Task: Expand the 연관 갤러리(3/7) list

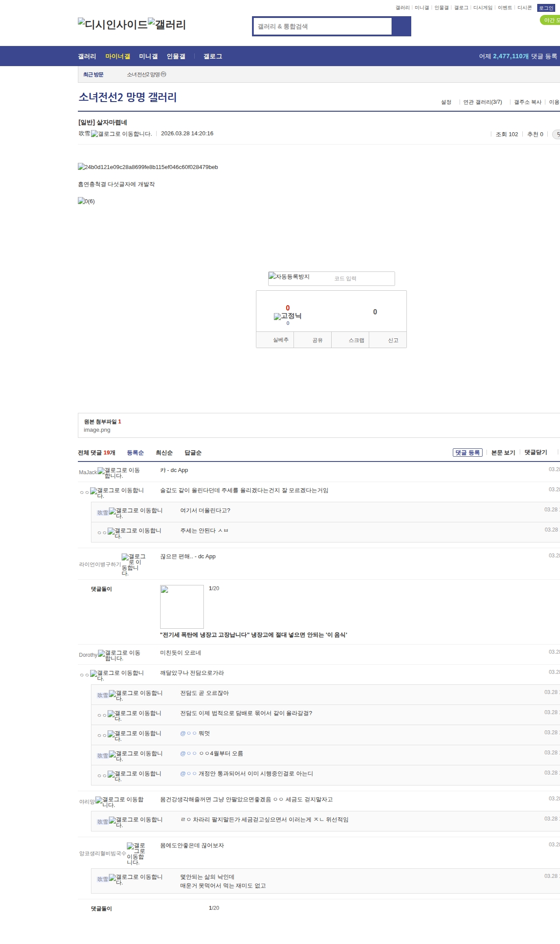Action: coord(483,102)
